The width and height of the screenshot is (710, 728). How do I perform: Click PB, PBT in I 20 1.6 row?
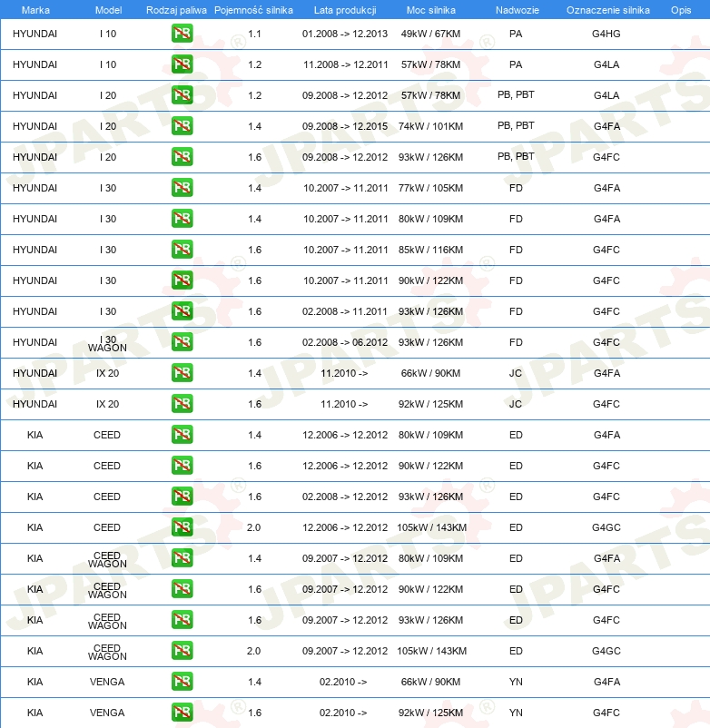(x=516, y=156)
